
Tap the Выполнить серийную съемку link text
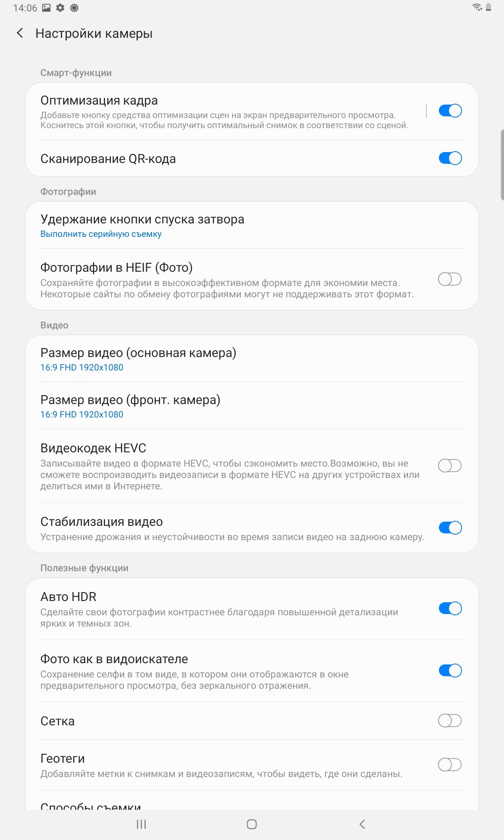click(x=101, y=234)
